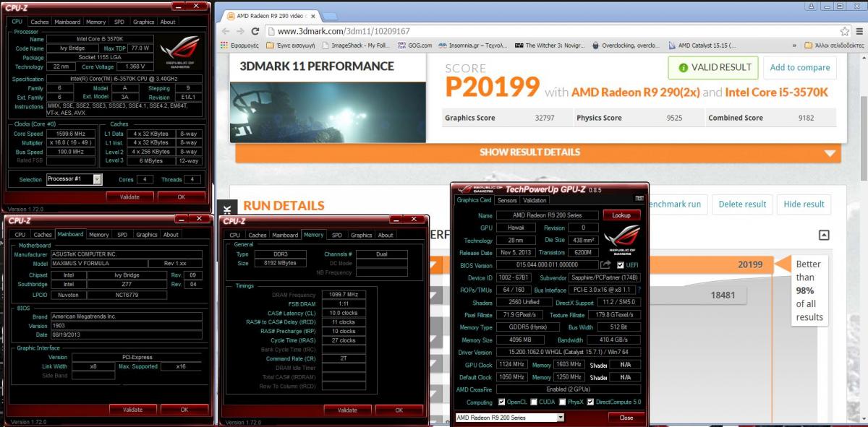
Task: Open the AMD Radeon R9 200 Series GPU dropdown
Action: [x=509, y=418]
